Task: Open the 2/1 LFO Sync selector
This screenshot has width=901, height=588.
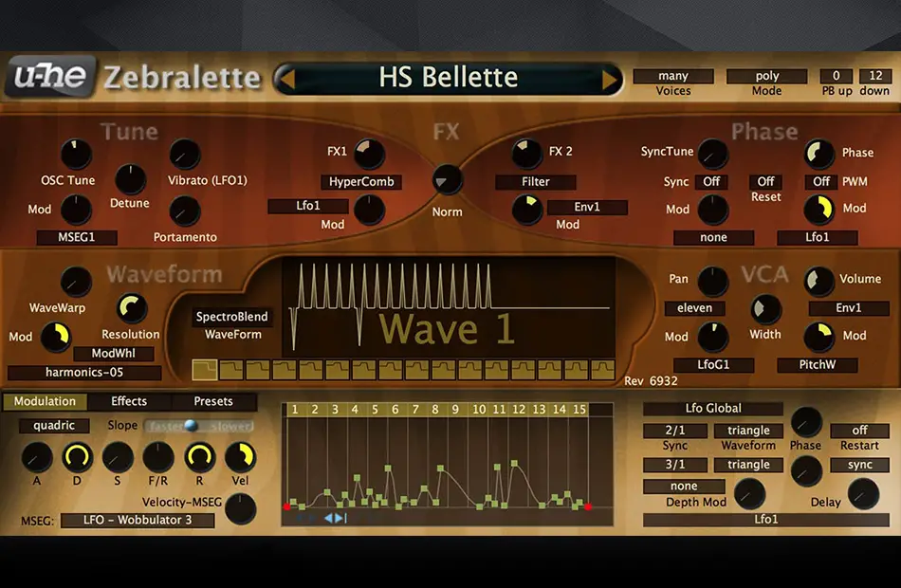Action: (675, 431)
